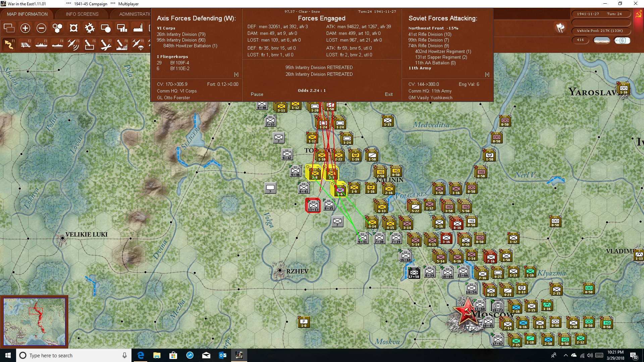Click Comm HQ 11th Army text
This screenshot has width=644, height=362.
430,91
